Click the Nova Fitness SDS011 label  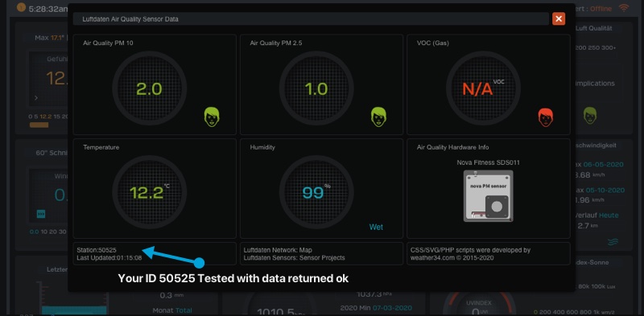pyautogui.click(x=489, y=162)
